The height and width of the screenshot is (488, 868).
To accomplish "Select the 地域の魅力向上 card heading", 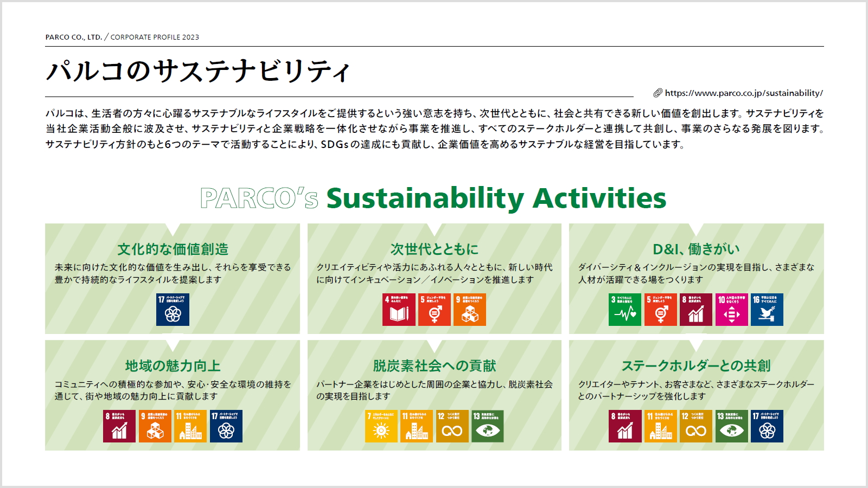I will [173, 366].
